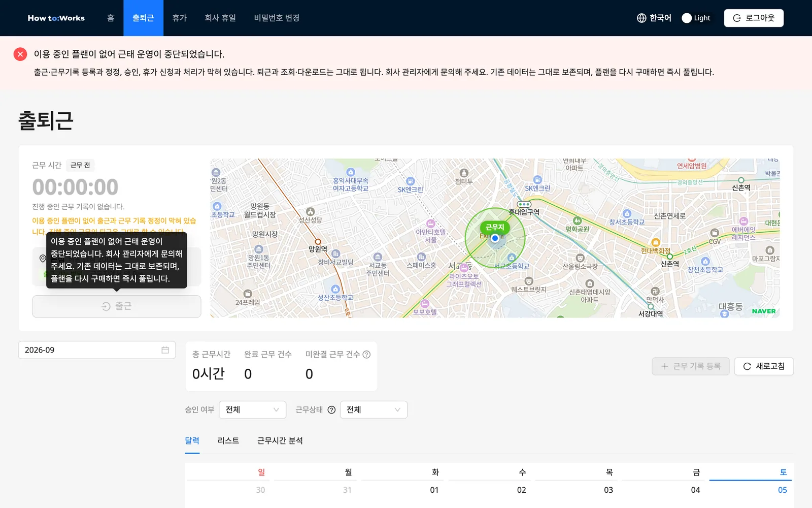Click the 성산성당 map pin

311,212
